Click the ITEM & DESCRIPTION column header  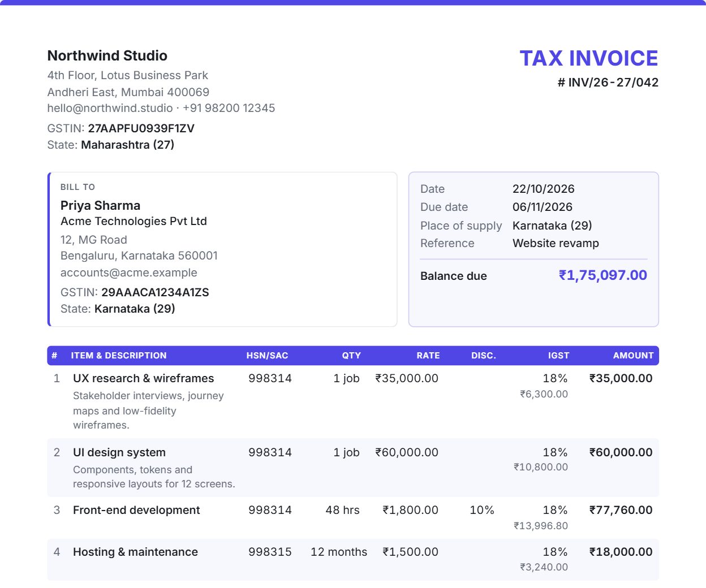click(x=119, y=356)
